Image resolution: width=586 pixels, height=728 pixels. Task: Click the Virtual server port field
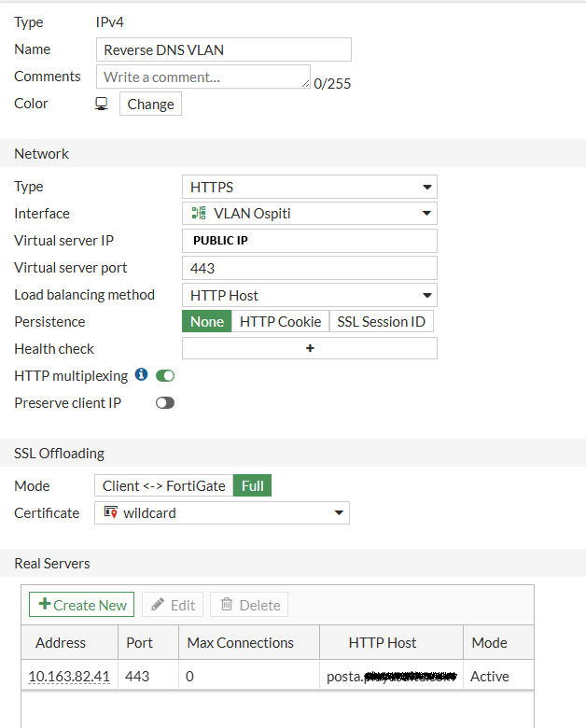[309, 268]
